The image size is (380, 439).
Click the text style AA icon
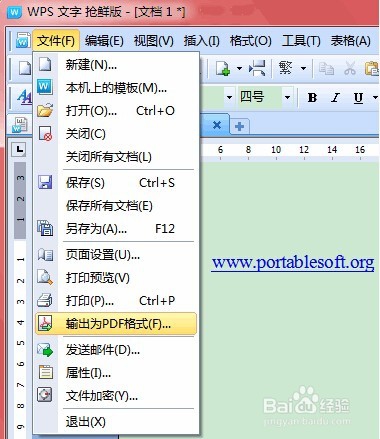(25, 97)
